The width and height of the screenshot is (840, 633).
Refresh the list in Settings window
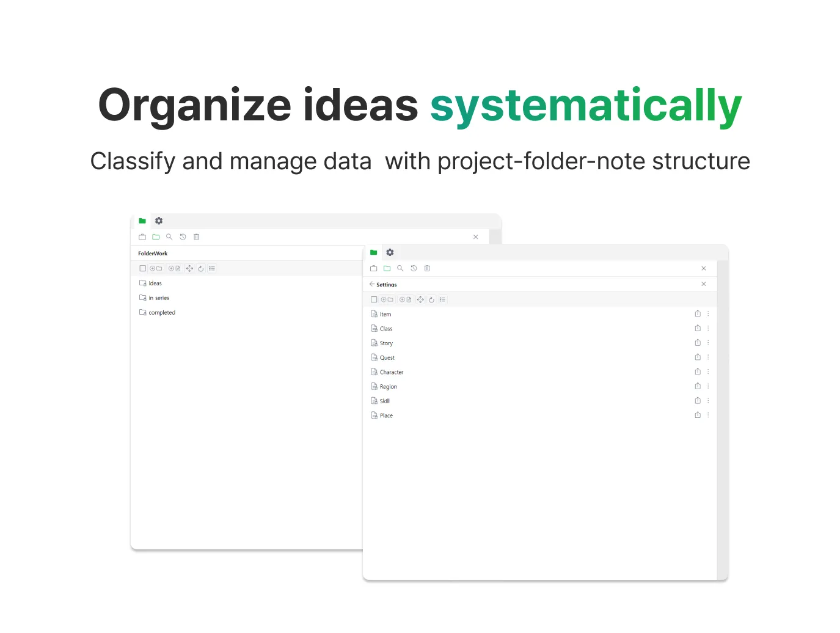pyautogui.click(x=431, y=299)
